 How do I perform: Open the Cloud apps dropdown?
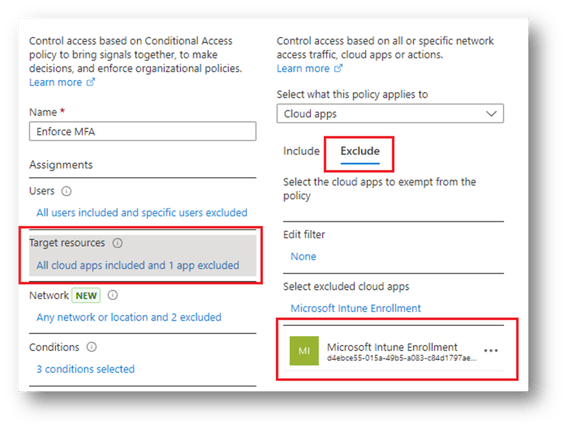click(390, 114)
